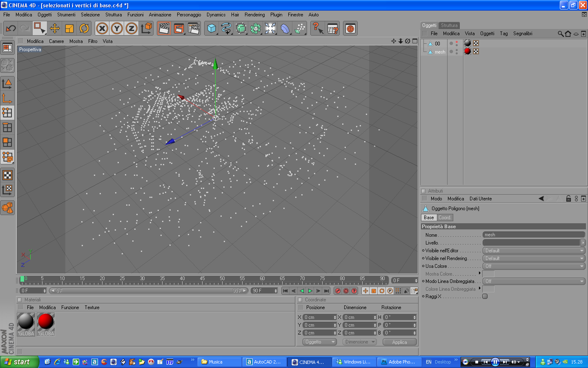588x368 pixels.
Task: Toggle the Y axis lock
Action: 117,29
